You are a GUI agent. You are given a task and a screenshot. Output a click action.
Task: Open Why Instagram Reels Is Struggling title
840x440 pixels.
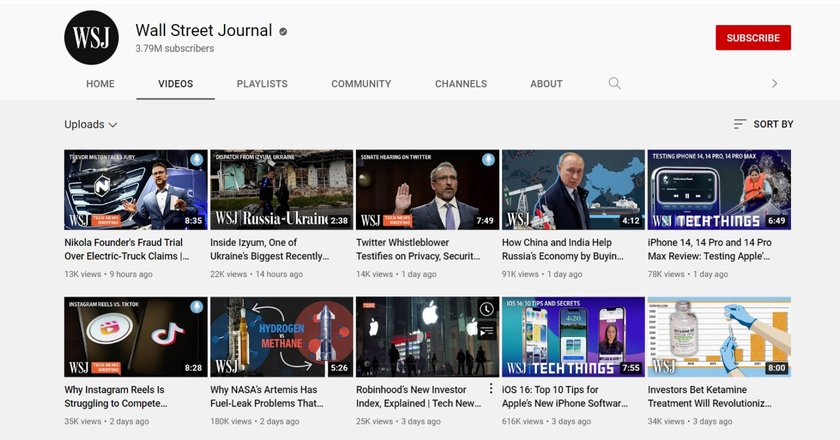(116, 397)
